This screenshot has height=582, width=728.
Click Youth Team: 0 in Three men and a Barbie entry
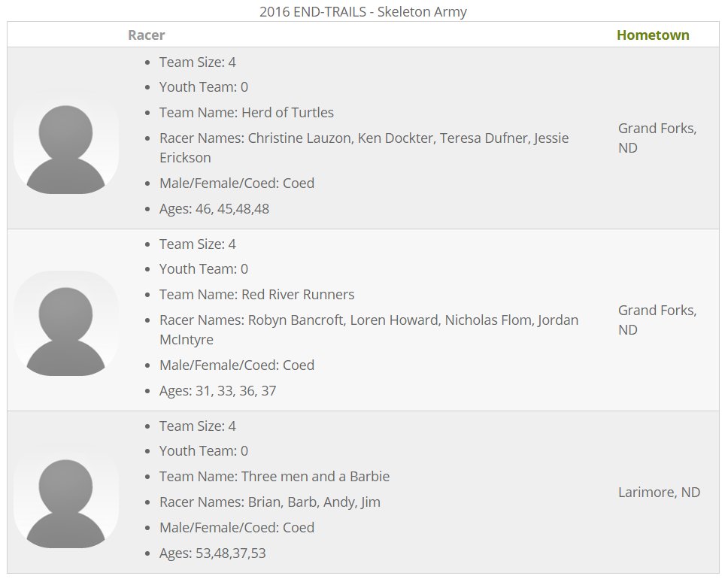(203, 450)
